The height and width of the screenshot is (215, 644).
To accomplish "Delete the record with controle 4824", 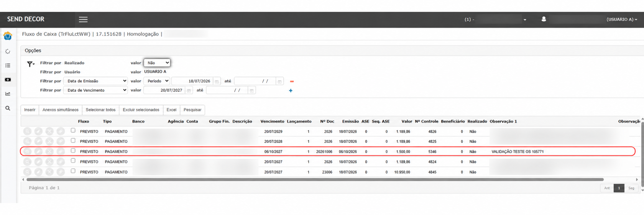I will (x=49, y=162).
